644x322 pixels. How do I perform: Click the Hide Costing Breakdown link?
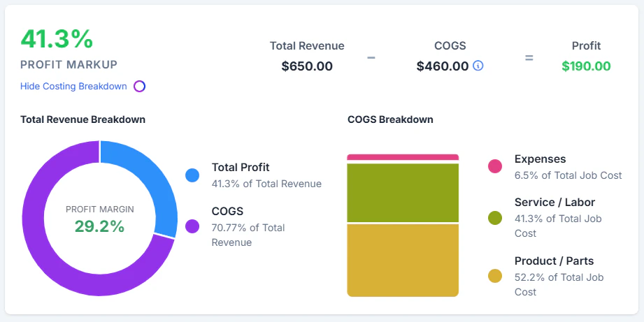click(x=73, y=87)
